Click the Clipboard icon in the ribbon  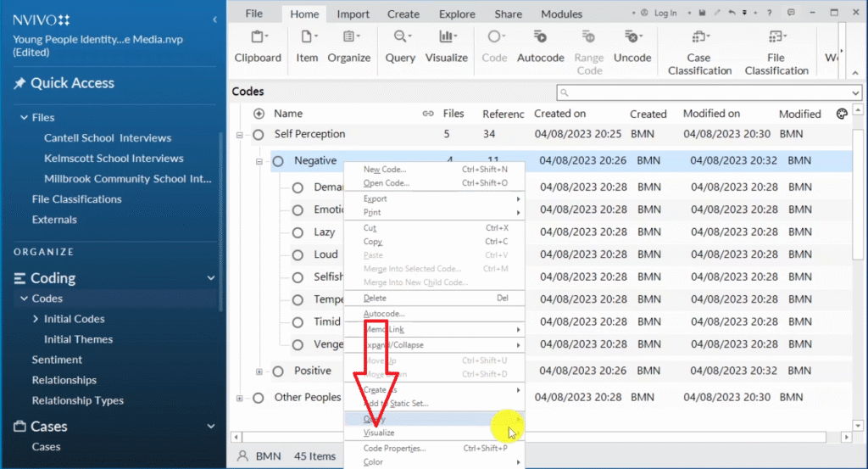(257, 38)
